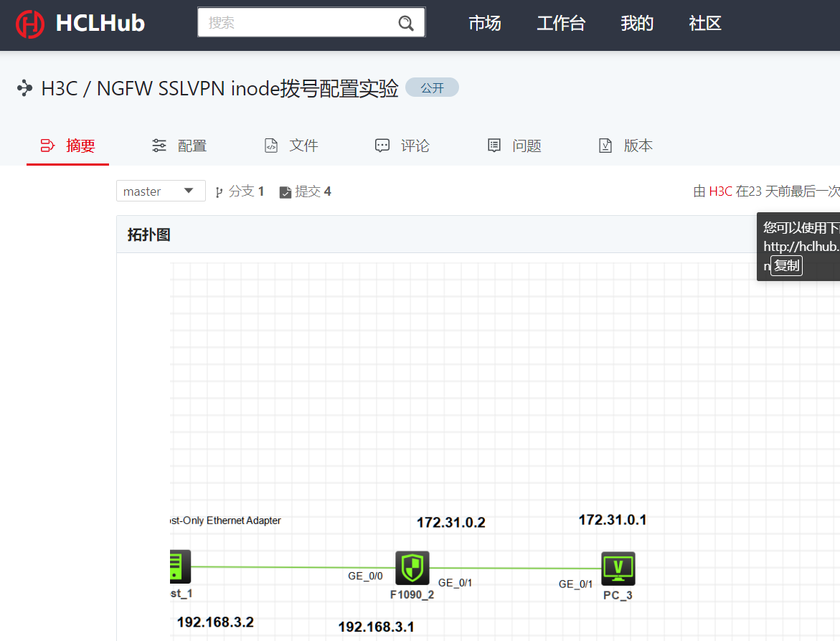Open the 问题 tab
Screen dimensions: 840x641
(x=514, y=146)
